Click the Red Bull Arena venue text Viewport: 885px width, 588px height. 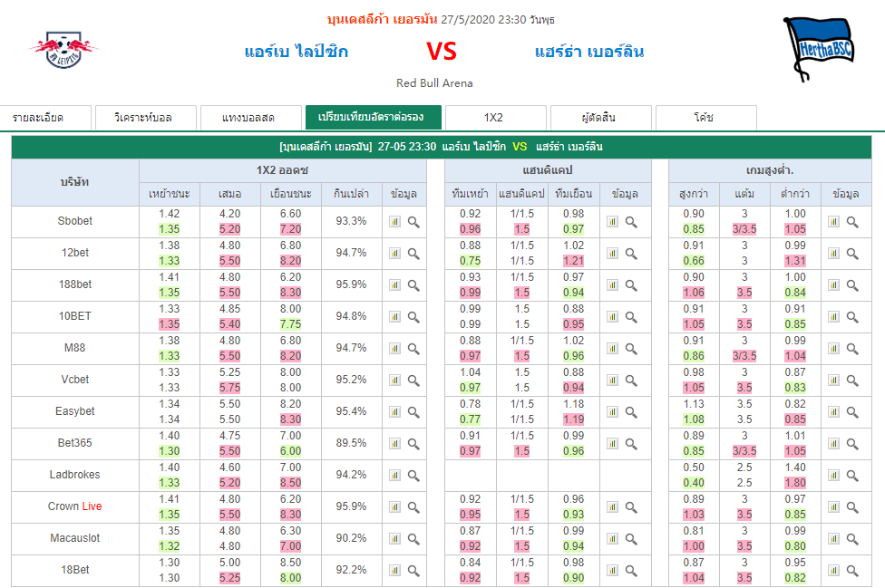434,82
